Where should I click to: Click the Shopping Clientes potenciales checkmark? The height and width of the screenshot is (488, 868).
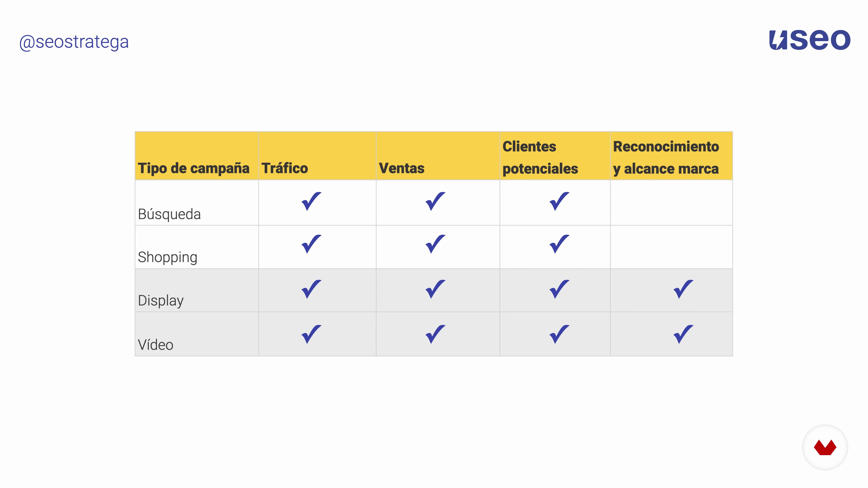pos(559,244)
